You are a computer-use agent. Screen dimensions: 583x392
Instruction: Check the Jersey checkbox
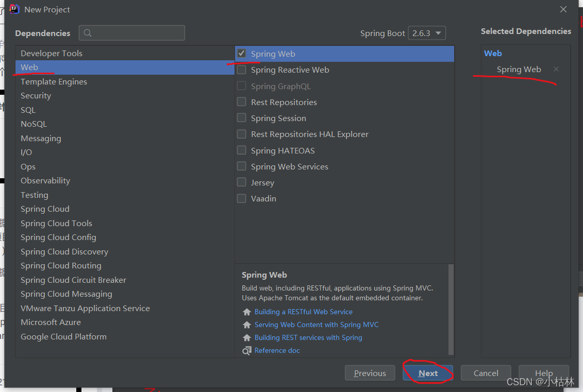pos(242,182)
